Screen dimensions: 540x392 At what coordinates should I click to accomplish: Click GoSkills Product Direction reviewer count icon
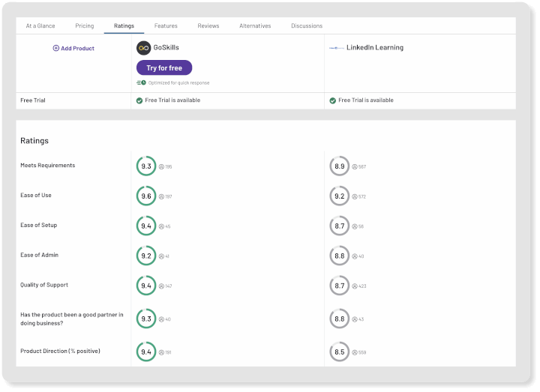[161, 352]
